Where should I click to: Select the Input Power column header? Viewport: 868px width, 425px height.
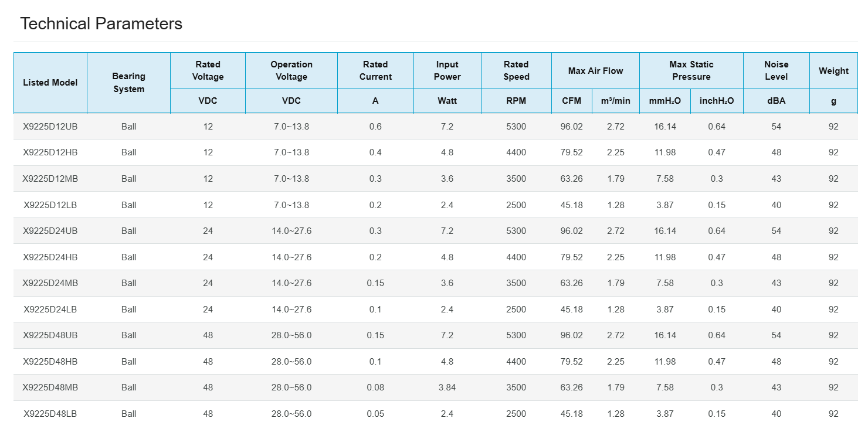[x=447, y=70]
